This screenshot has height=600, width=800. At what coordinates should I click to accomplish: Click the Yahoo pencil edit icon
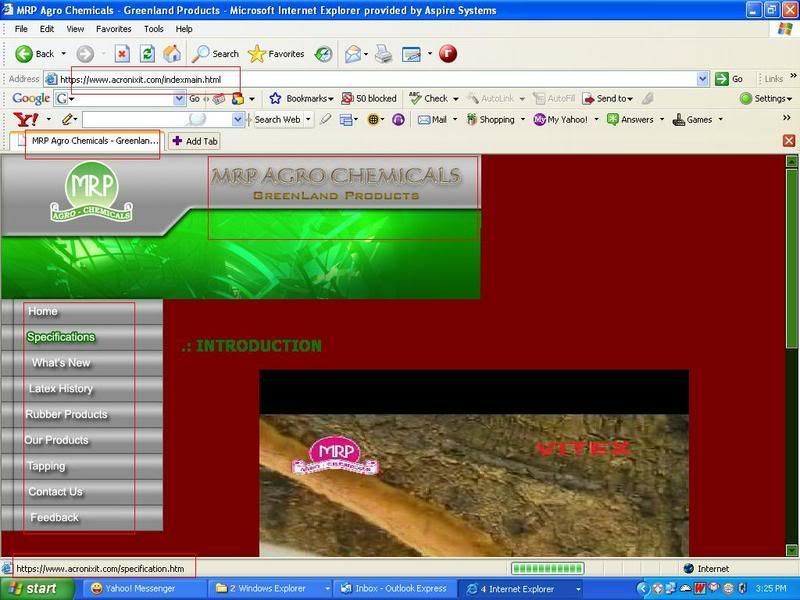[x=67, y=119]
